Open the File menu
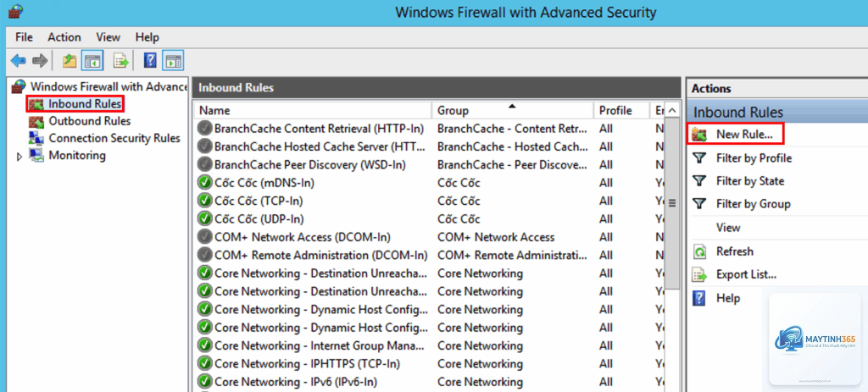868x392 pixels. point(25,37)
